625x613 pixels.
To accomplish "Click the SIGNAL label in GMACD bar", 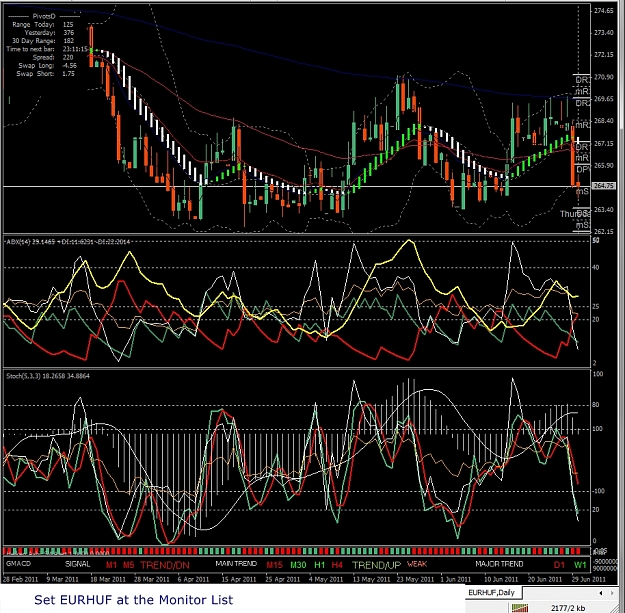I will pos(77,564).
